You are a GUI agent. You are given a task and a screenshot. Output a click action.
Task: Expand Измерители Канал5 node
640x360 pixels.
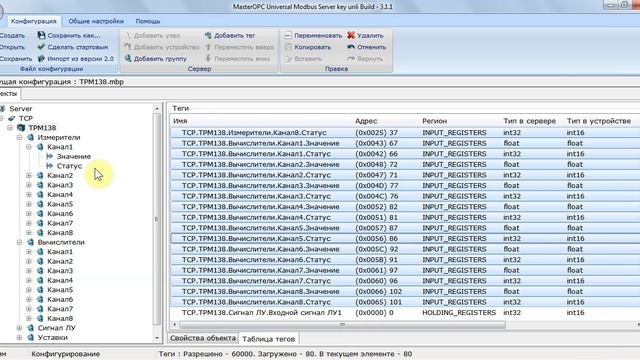tap(29, 204)
